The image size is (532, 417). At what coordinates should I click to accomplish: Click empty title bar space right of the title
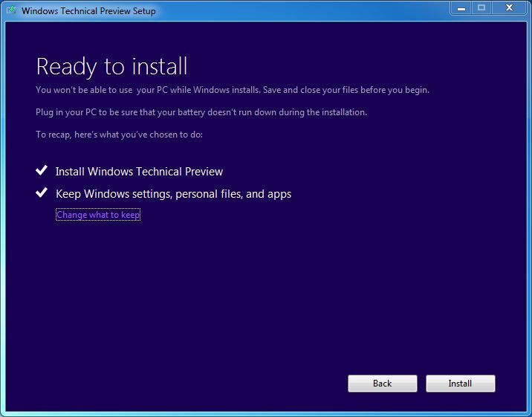click(297, 10)
